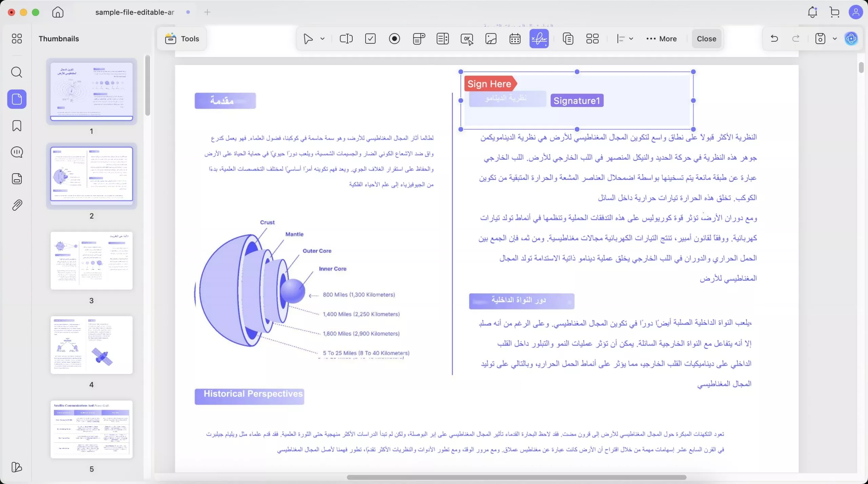Open the grid dashboard icon in sidebar
The image size is (868, 484).
coord(17,39)
